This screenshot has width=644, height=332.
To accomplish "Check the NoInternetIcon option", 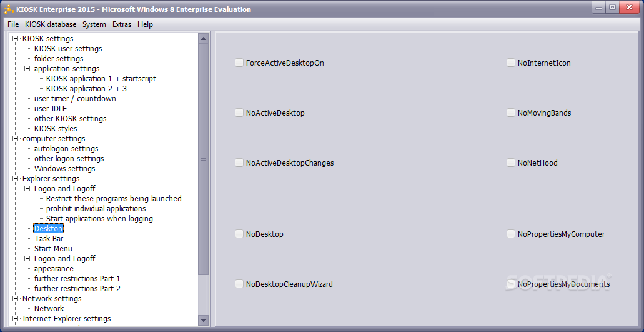I will click(510, 63).
